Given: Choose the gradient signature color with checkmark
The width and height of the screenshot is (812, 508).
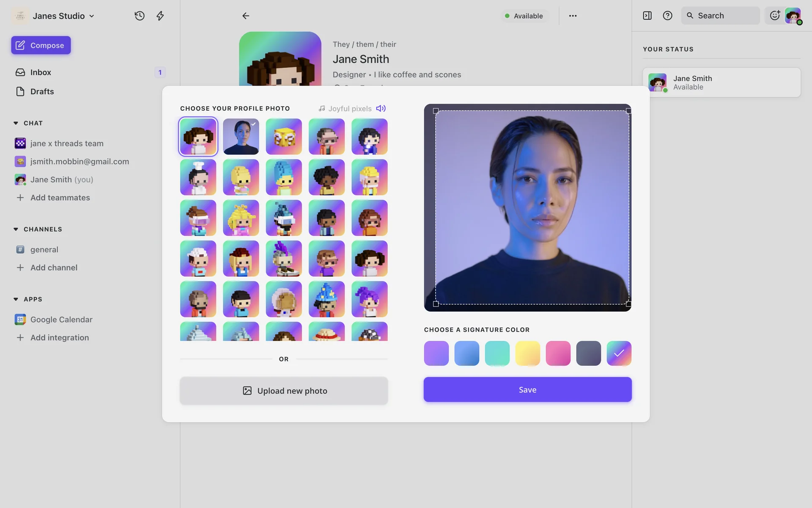Looking at the screenshot, I should point(619,353).
